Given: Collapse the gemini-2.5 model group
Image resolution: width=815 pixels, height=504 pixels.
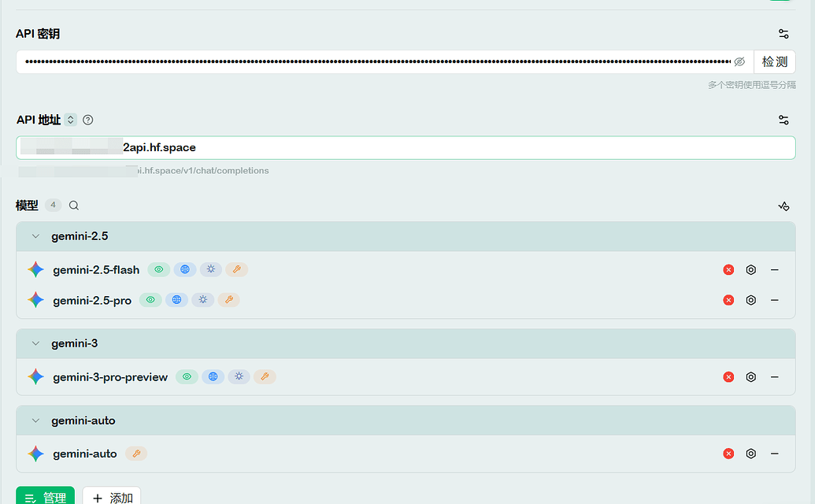Looking at the screenshot, I should point(35,236).
